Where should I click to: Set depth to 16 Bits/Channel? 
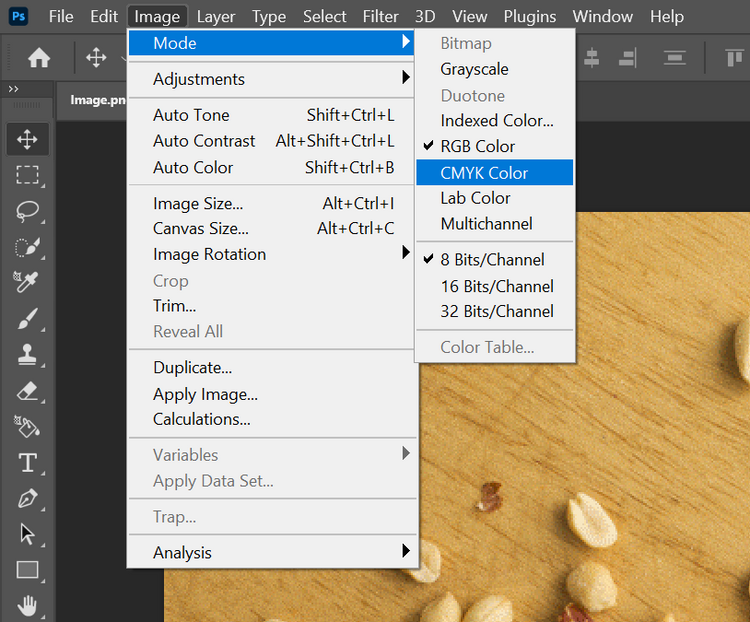pyautogui.click(x=495, y=286)
